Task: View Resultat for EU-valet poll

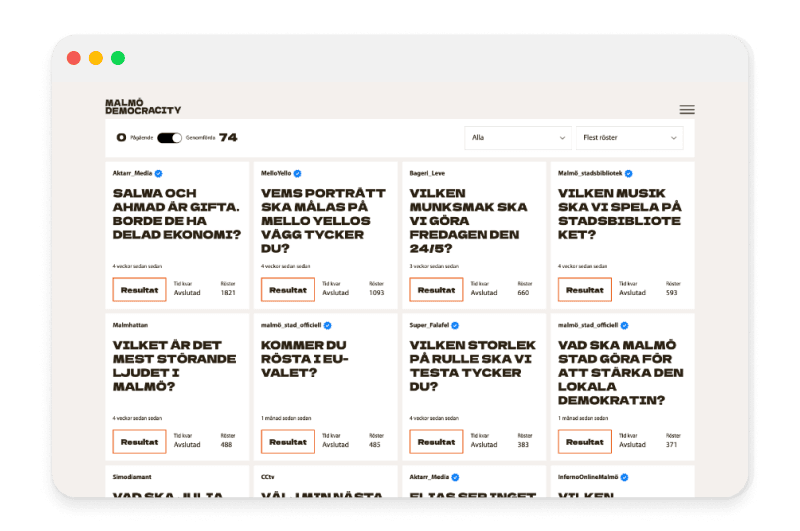Action: click(x=288, y=441)
